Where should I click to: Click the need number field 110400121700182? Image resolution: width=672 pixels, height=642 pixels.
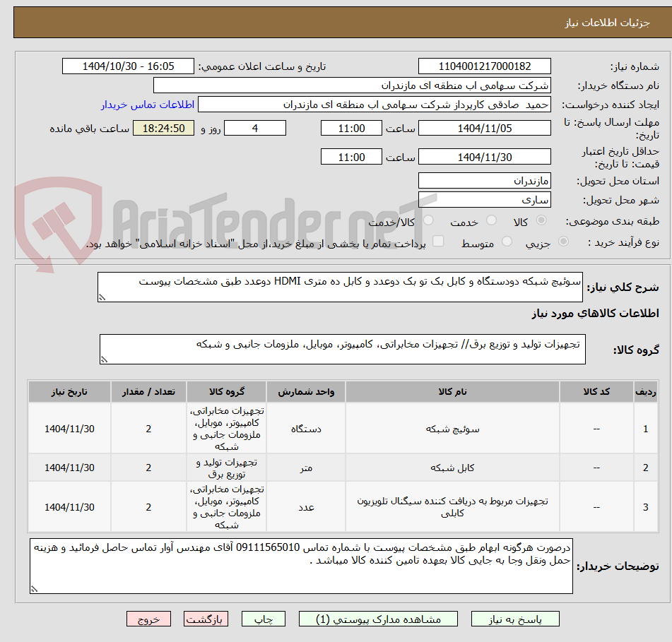(x=485, y=66)
